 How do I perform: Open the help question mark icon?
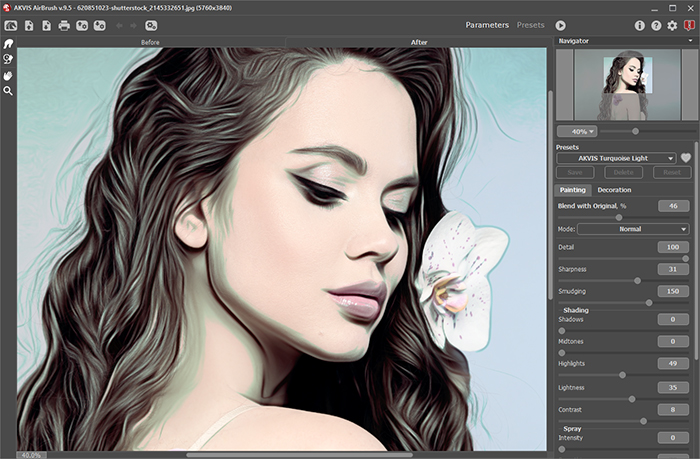click(x=656, y=24)
